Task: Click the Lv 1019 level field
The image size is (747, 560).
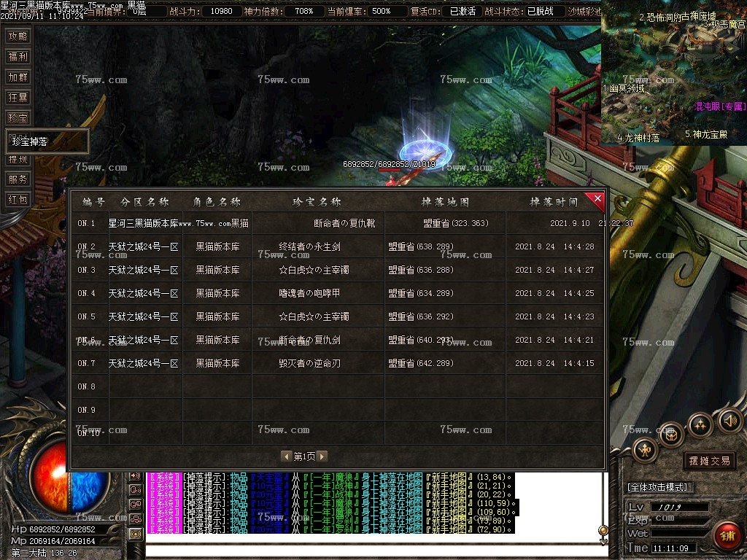Action: [680, 507]
